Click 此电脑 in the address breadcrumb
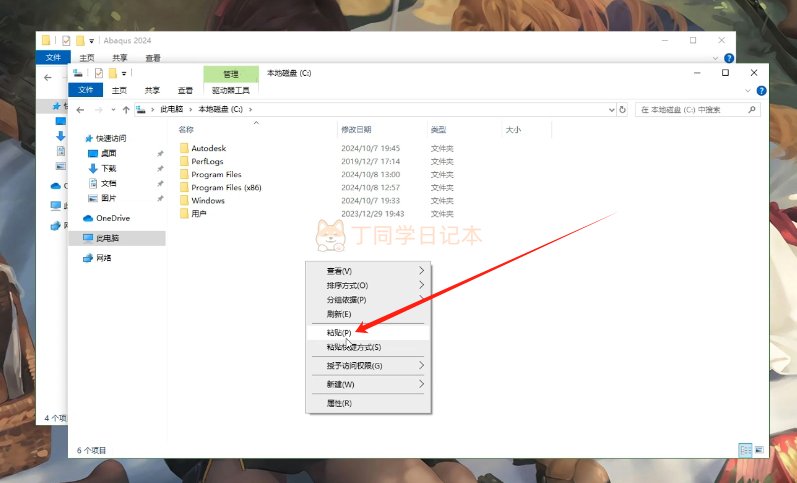Image resolution: width=797 pixels, height=483 pixels. tap(172, 109)
